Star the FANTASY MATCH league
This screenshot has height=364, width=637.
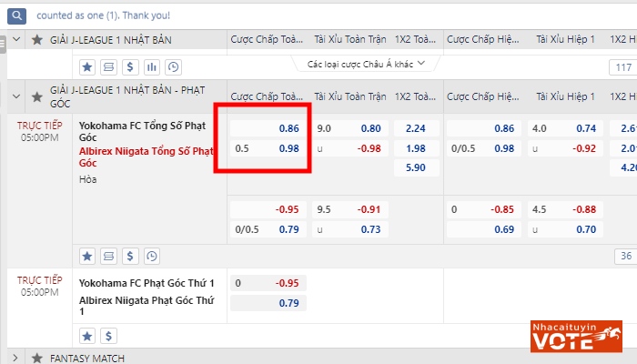pyautogui.click(x=37, y=358)
